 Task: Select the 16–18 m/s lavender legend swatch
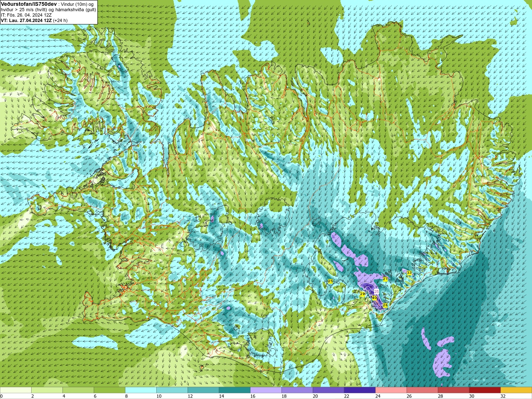(x=266, y=390)
